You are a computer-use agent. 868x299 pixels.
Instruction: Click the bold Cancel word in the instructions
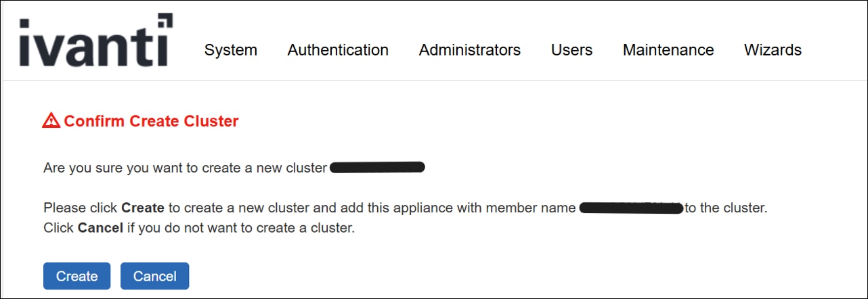click(100, 228)
